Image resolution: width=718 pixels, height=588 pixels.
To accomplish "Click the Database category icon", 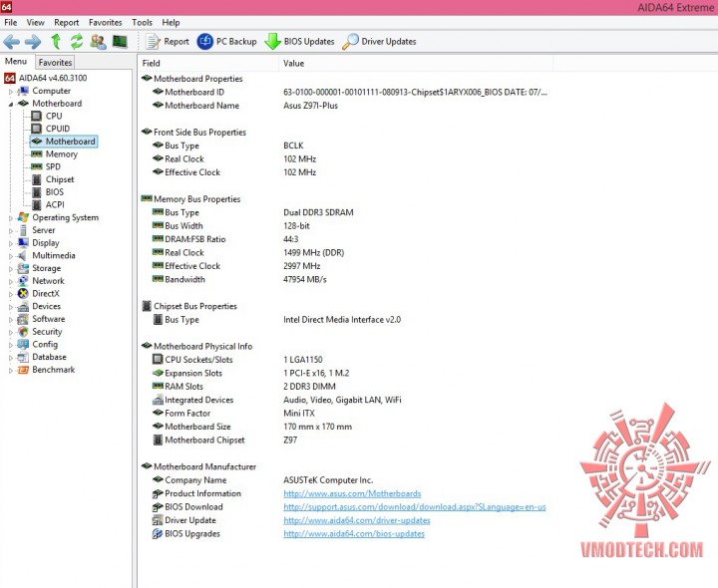I will (x=23, y=357).
